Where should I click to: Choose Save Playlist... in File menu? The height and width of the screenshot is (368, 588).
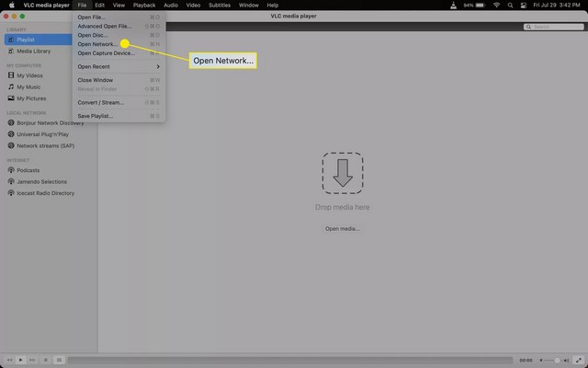(x=97, y=116)
